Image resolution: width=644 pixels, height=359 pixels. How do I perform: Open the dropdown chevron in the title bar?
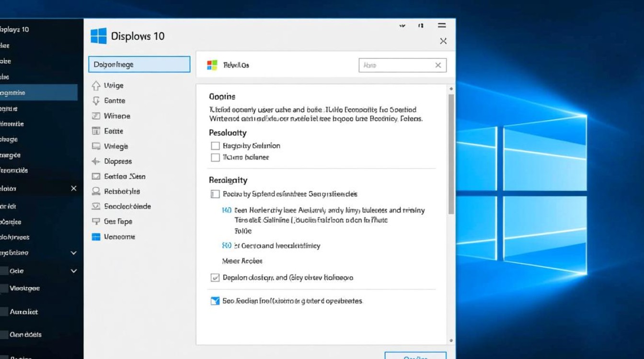(x=402, y=26)
